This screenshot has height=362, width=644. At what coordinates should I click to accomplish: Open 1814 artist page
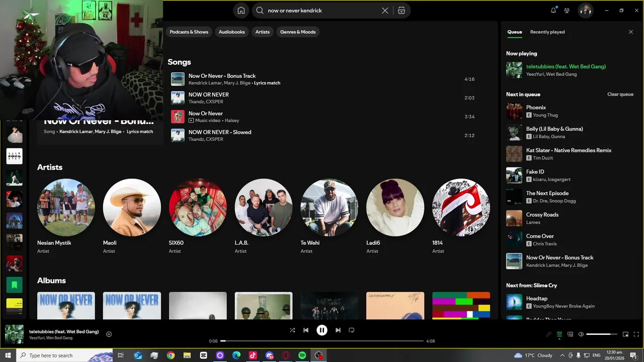point(461,208)
